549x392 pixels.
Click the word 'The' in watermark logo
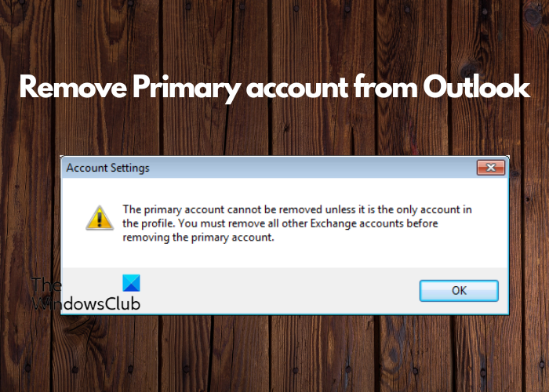[46, 285]
